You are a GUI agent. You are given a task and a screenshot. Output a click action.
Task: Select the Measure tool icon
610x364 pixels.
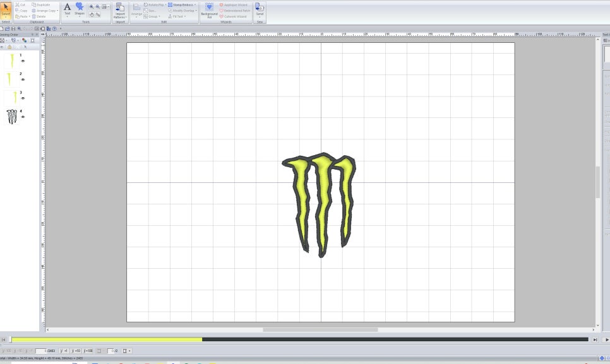pos(98,15)
